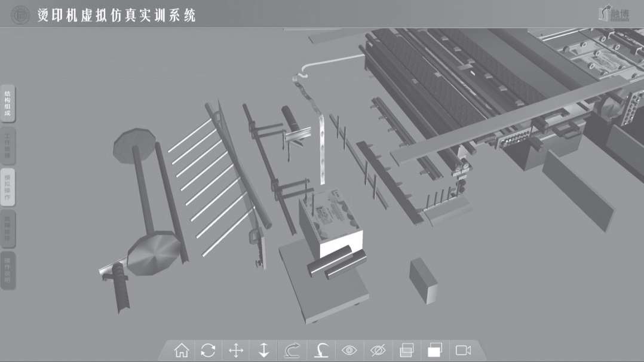Select the four-way move/pan tool
The image size is (644, 362).
click(x=236, y=350)
